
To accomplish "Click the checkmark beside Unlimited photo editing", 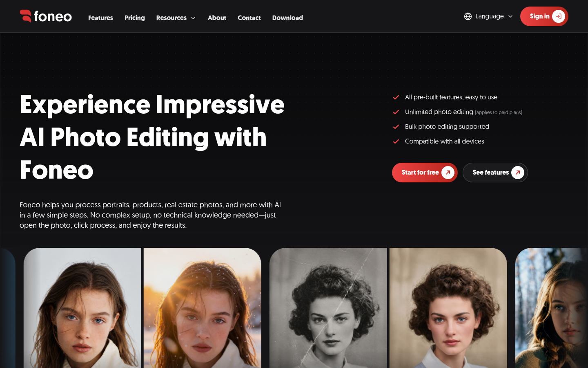I will click(396, 112).
